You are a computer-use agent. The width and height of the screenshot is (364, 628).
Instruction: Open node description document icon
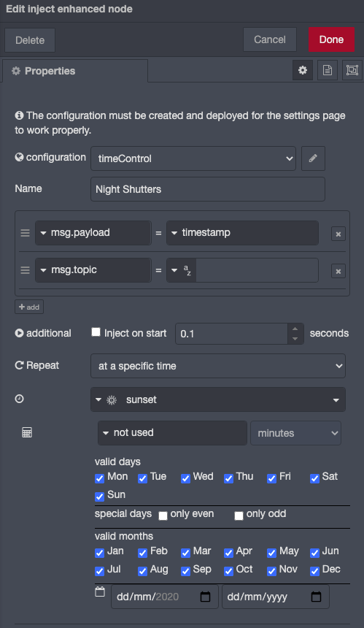coord(328,71)
